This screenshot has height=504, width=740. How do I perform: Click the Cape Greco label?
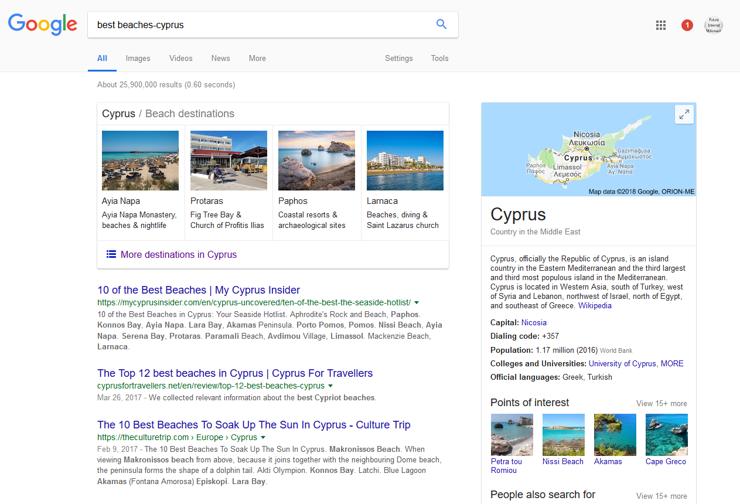pos(666,462)
